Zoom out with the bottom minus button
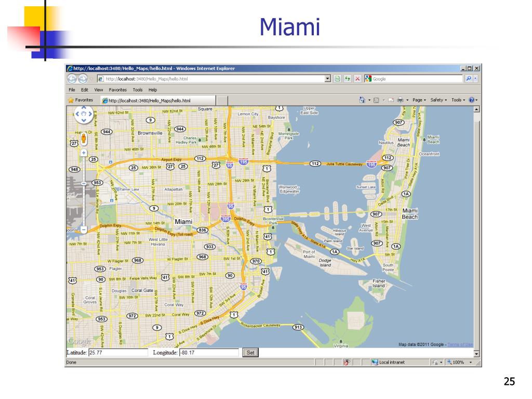The width and height of the screenshot is (532, 399). (84, 230)
